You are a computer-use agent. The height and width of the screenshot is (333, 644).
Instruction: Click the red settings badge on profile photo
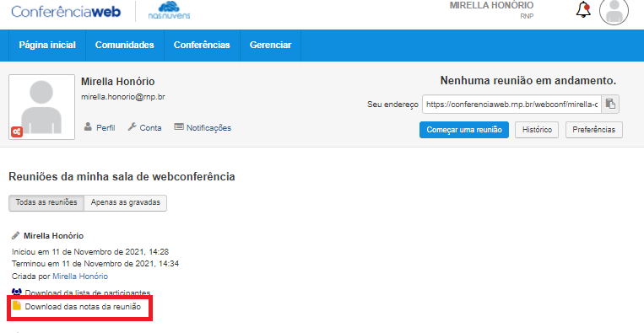click(17, 132)
